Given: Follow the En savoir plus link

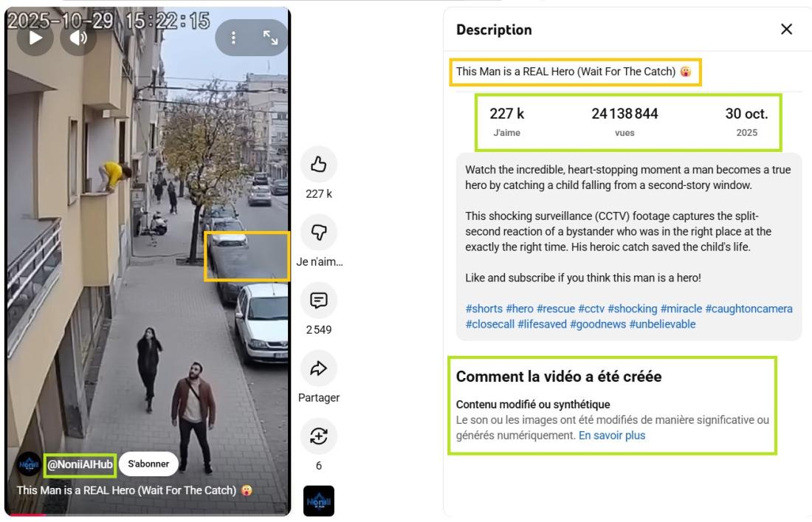Looking at the screenshot, I should point(612,436).
